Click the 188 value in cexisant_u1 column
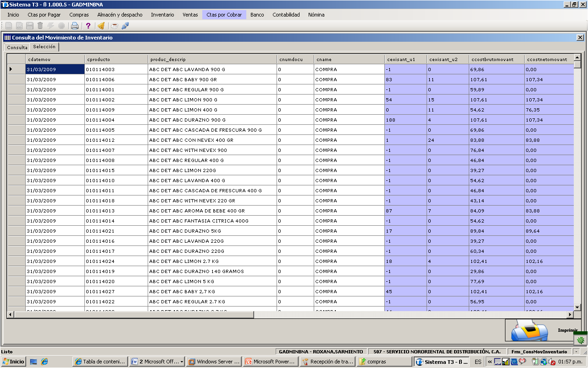This screenshot has height=368, width=588. click(x=405, y=120)
